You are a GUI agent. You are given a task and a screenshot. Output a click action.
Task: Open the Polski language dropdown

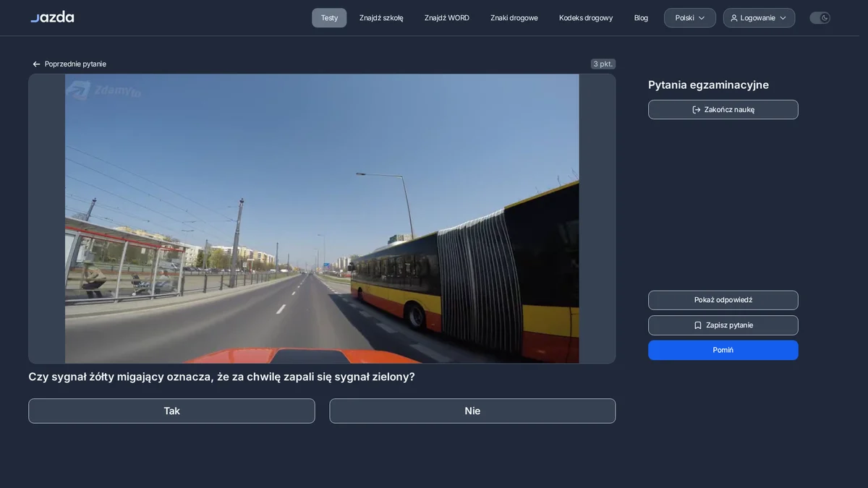click(690, 18)
